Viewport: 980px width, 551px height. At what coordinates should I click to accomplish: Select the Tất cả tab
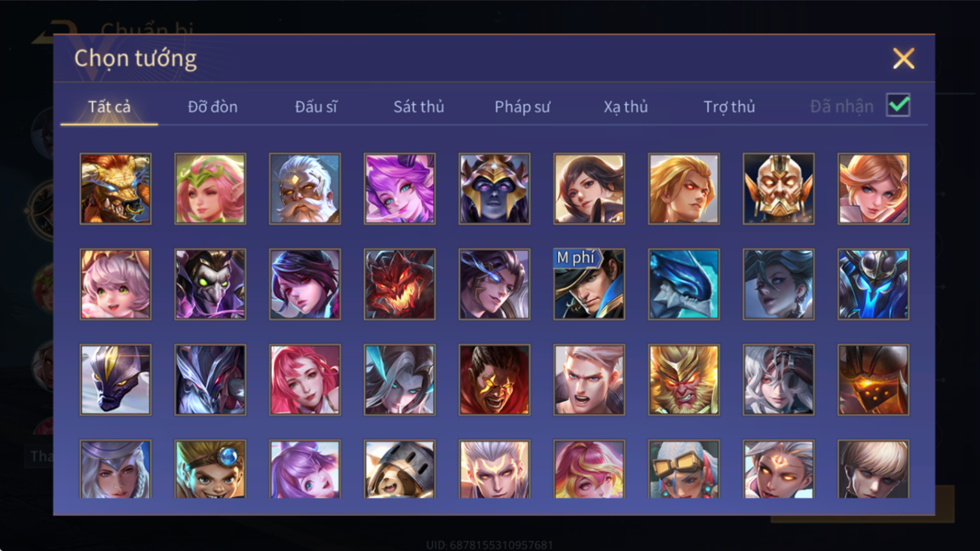tap(109, 107)
